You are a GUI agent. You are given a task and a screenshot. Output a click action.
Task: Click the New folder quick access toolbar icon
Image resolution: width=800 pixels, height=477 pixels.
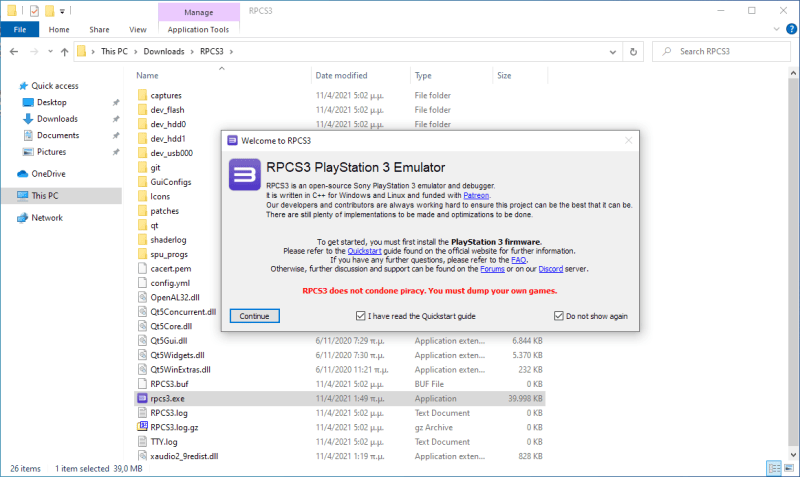49,11
